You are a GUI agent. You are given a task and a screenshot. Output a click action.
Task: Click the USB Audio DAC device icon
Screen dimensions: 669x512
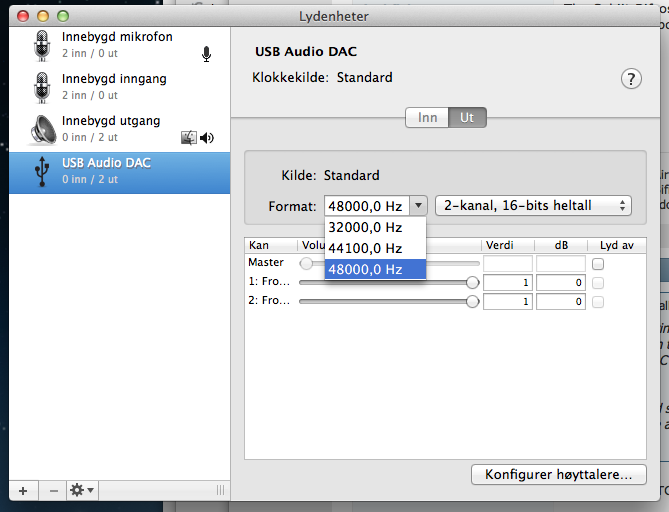(x=41, y=170)
